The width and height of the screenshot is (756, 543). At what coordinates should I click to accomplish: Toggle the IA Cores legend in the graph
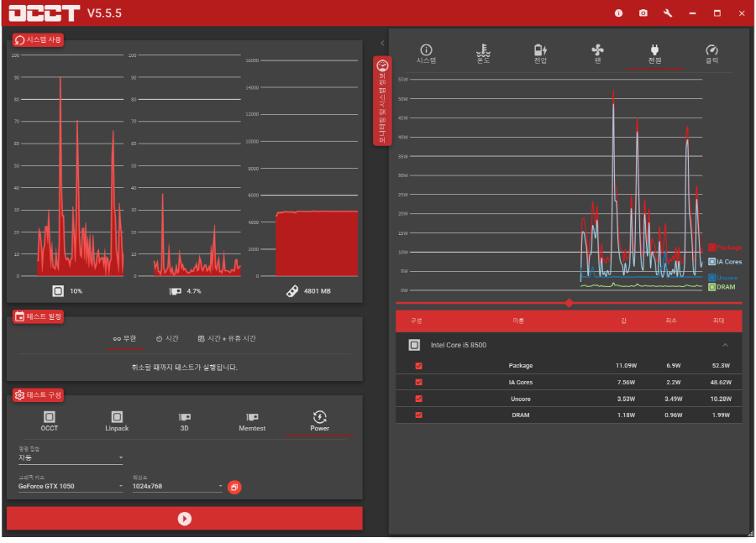coord(725,262)
